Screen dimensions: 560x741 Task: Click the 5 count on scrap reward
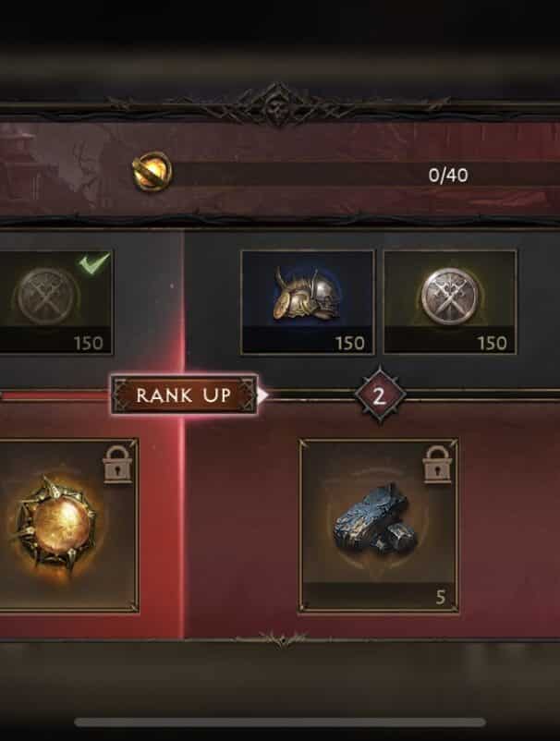pos(441,598)
